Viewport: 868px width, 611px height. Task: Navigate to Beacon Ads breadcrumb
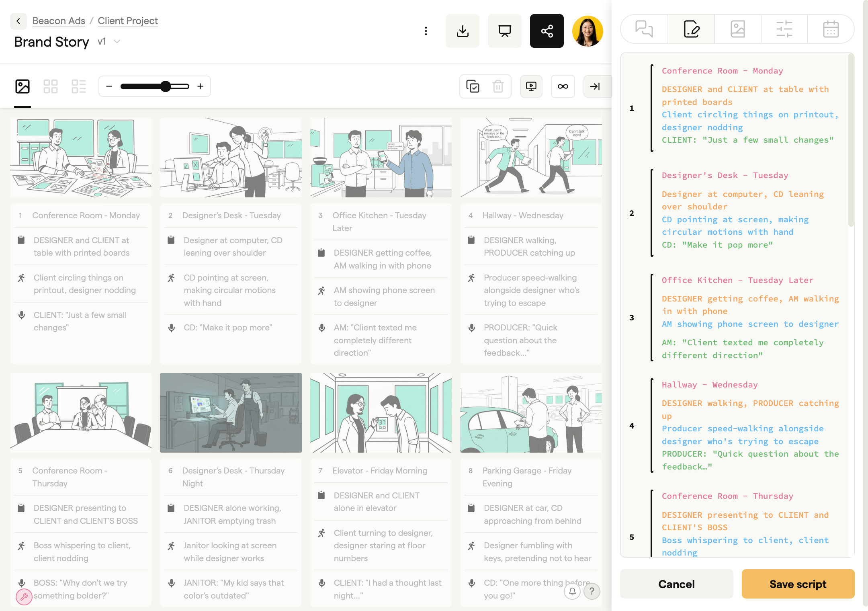pyautogui.click(x=59, y=21)
